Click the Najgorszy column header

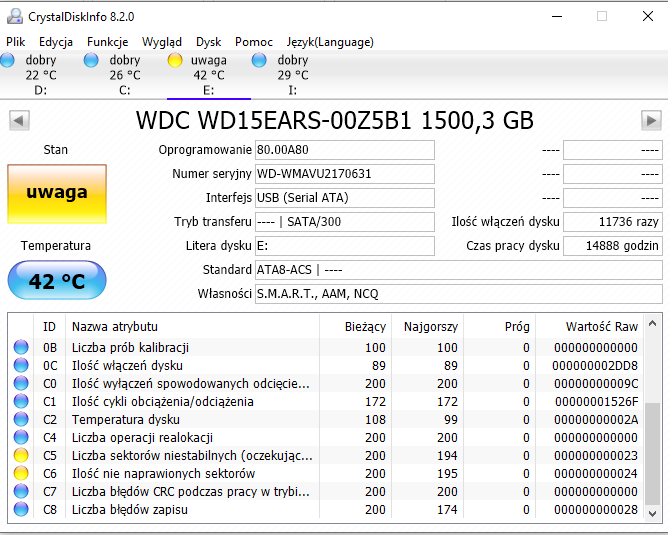(427, 327)
